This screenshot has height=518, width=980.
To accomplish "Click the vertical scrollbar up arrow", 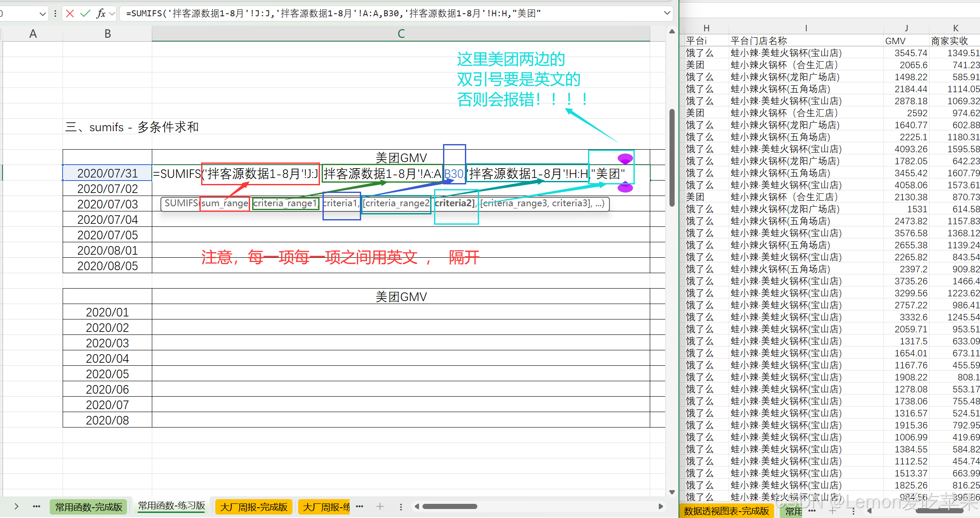I will [672, 31].
